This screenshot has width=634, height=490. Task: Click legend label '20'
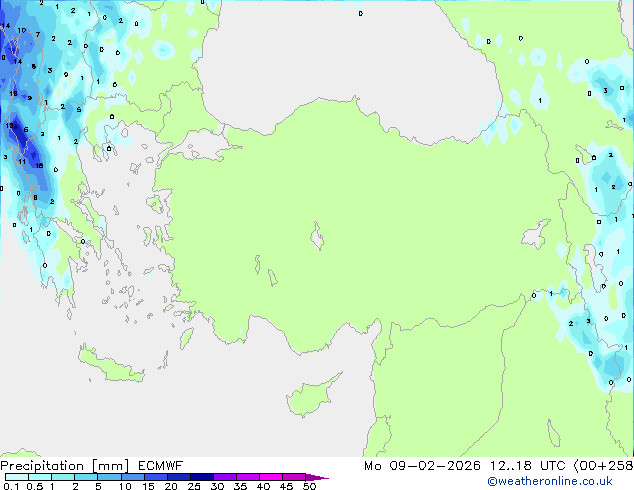coord(171,486)
